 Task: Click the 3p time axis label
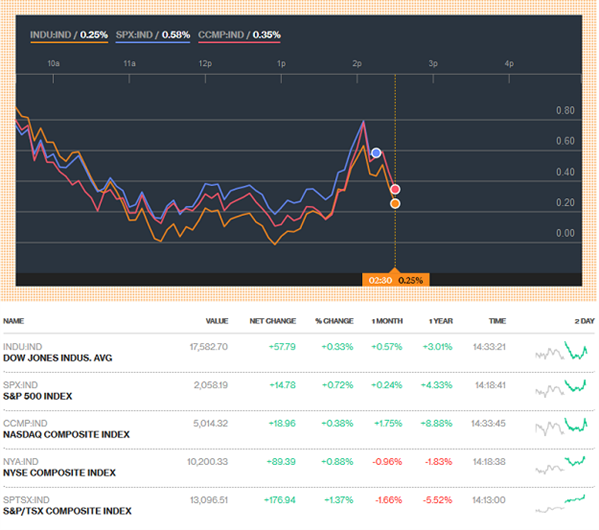pos(433,63)
